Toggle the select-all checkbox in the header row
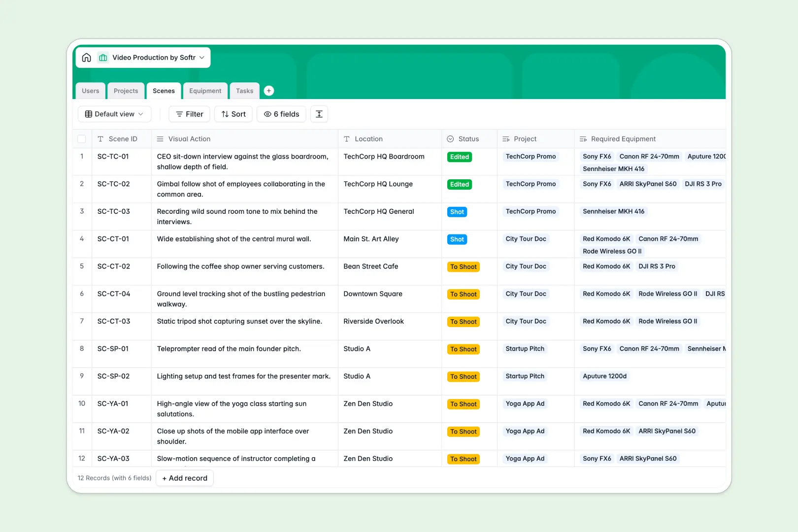Image resolution: width=798 pixels, height=532 pixels. tap(82, 138)
